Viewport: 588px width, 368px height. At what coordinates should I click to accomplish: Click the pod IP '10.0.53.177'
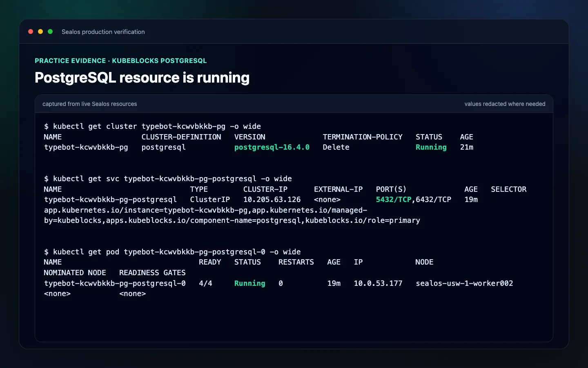(378, 283)
